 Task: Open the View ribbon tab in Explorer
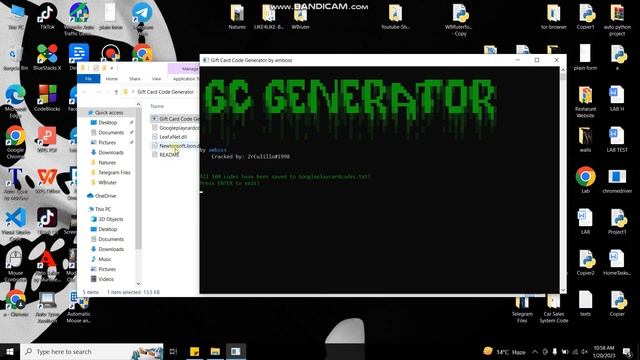tap(156, 78)
